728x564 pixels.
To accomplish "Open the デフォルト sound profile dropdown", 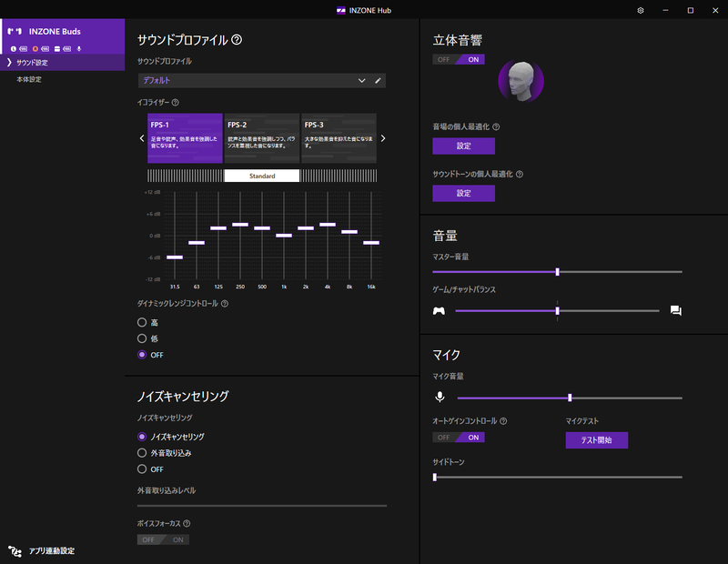I will pos(262,81).
